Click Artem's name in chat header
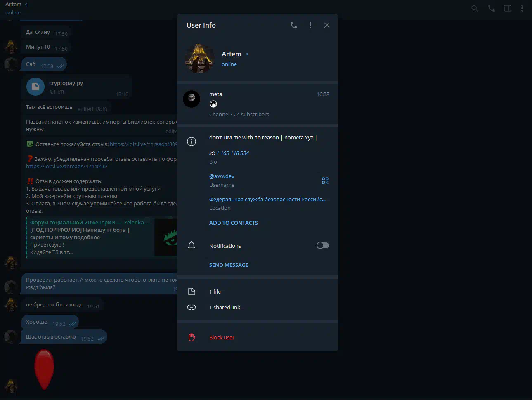 (13, 4)
